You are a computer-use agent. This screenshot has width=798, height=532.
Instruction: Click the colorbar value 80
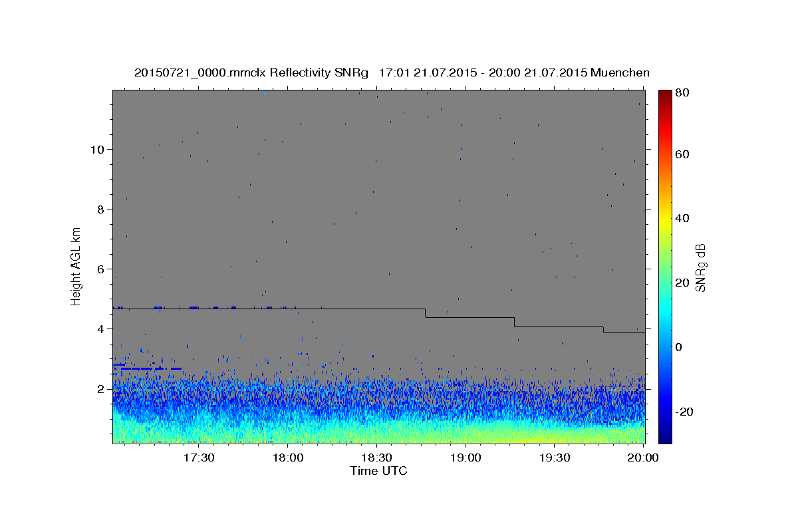(x=682, y=93)
